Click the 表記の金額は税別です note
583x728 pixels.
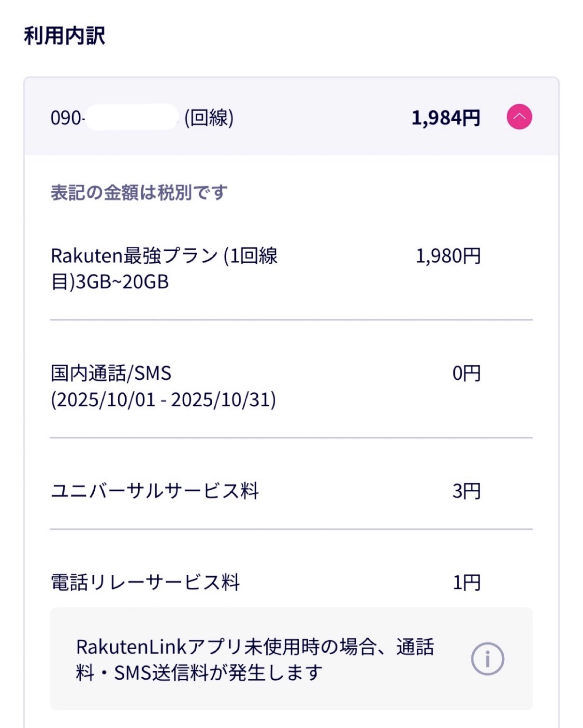pyautogui.click(x=139, y=192)
